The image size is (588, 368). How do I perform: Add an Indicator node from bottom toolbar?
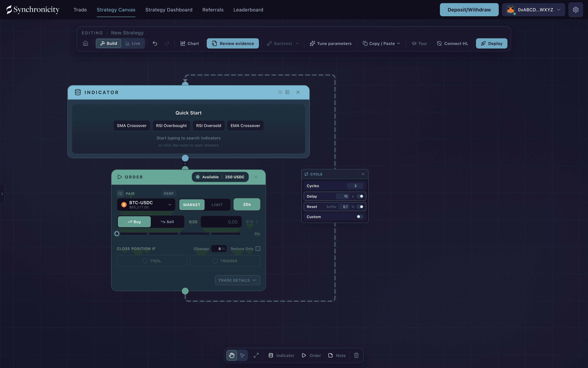pyautogui.click(x=281, y=355)
